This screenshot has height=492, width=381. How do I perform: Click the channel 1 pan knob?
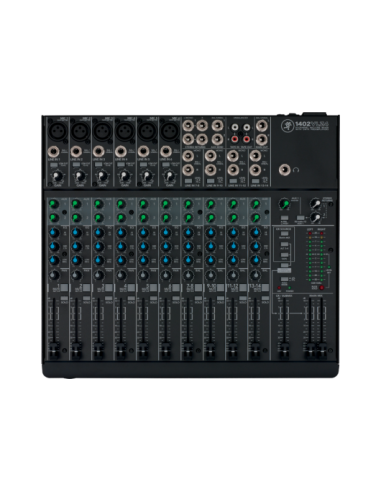[54, 275]
